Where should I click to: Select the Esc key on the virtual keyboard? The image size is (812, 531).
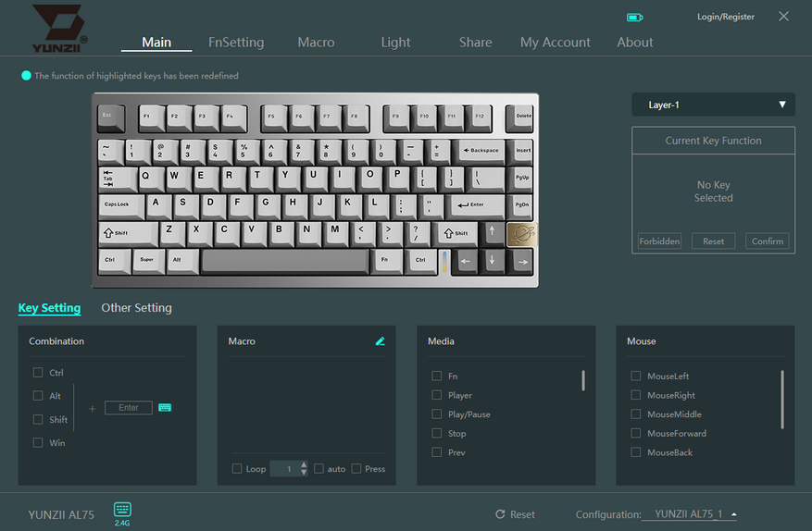[x=110, y=117]
